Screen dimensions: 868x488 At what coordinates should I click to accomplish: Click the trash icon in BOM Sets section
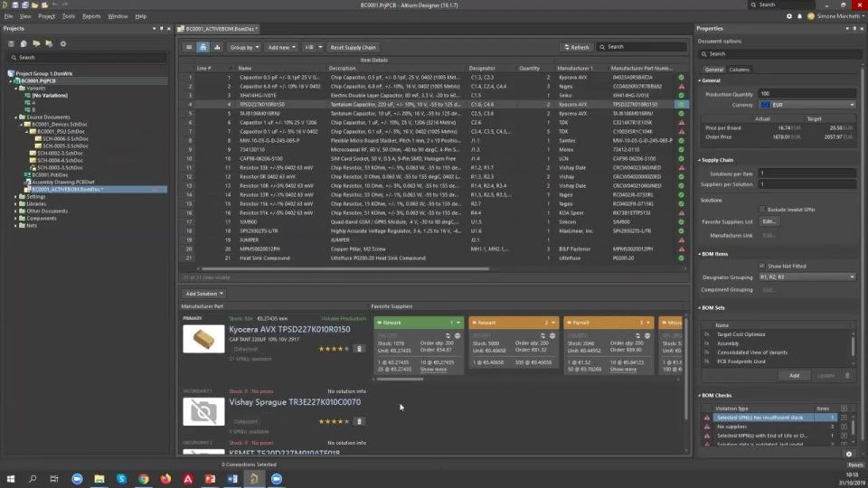(x=847, y=376)
